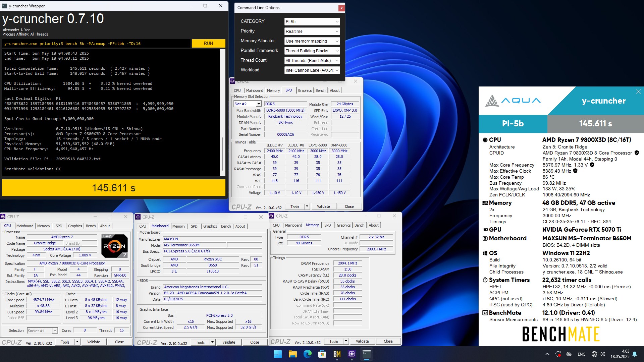Open Windows Start menu

(x=278, y=354)
